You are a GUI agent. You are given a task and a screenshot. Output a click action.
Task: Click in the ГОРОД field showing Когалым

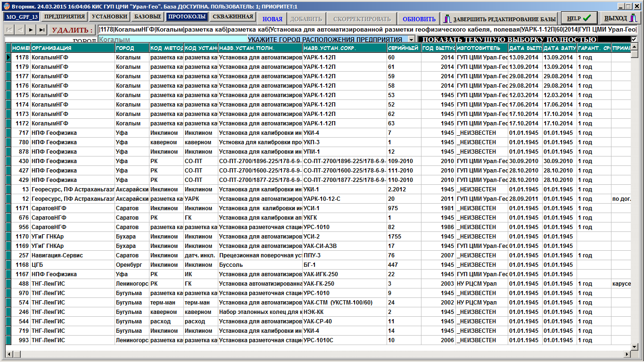[x=173, y=40]
